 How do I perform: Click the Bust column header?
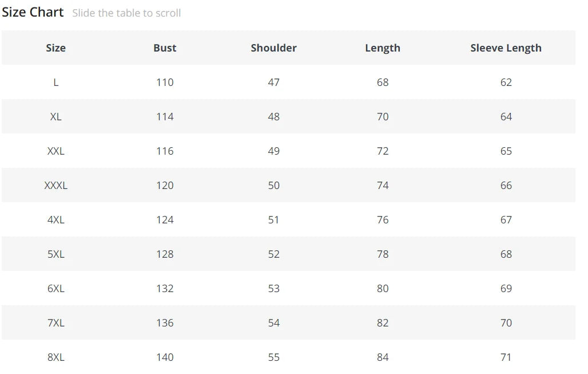click(x=165, y=48)
